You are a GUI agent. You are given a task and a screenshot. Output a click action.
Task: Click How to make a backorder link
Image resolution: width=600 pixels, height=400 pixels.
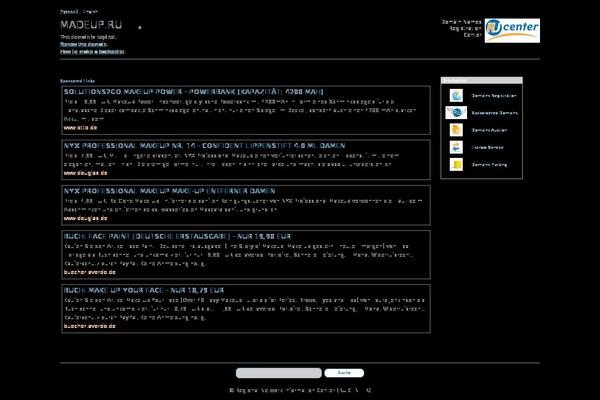[92, 51]
